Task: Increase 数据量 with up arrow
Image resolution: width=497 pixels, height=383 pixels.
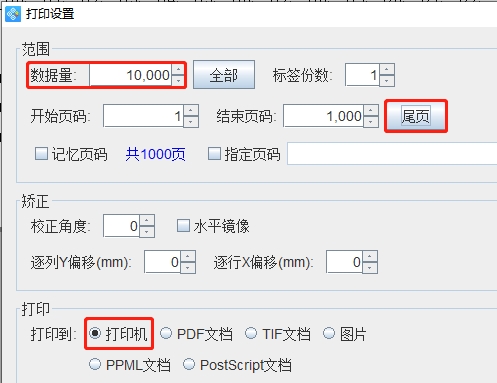Action: (x=178, y=69)
